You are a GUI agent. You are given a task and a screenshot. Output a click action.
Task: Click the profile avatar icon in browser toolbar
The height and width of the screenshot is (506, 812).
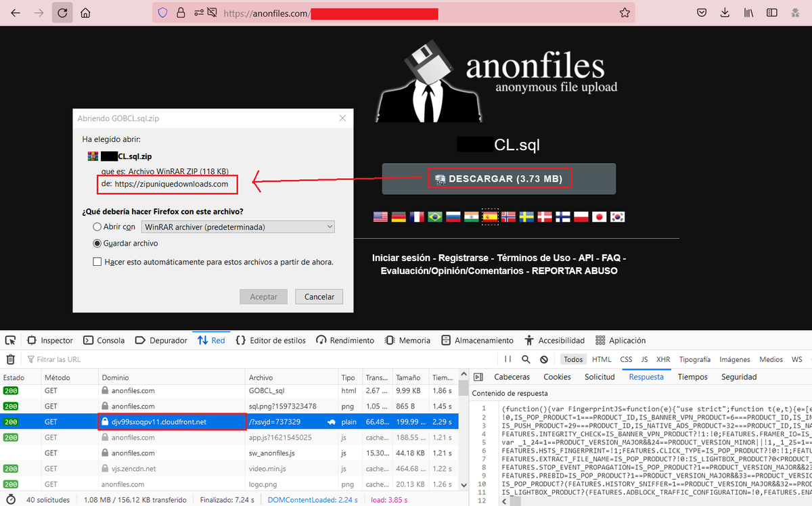tap(796, 13)
